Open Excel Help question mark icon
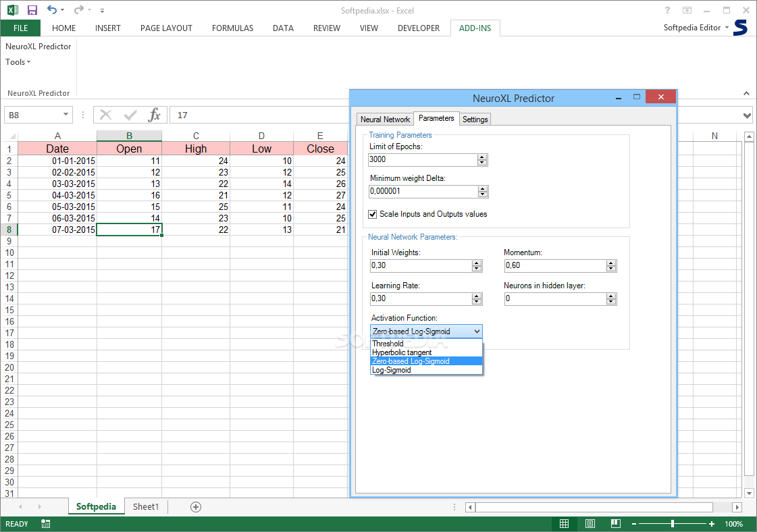 point(667,10)
